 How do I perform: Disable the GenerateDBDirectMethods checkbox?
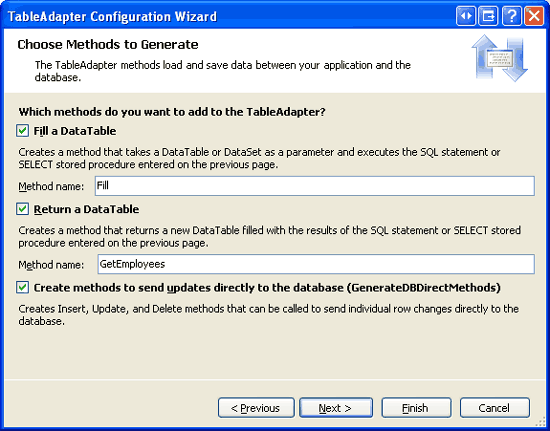point(22,288)
